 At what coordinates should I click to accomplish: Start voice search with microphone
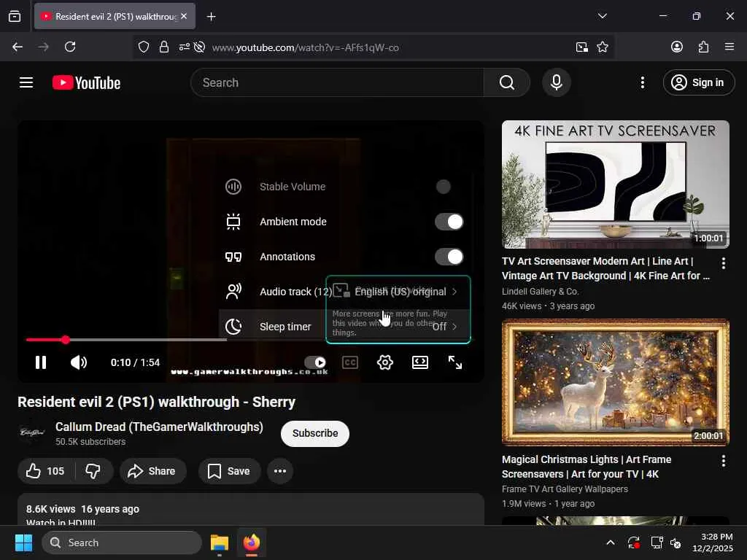(556, 82)
